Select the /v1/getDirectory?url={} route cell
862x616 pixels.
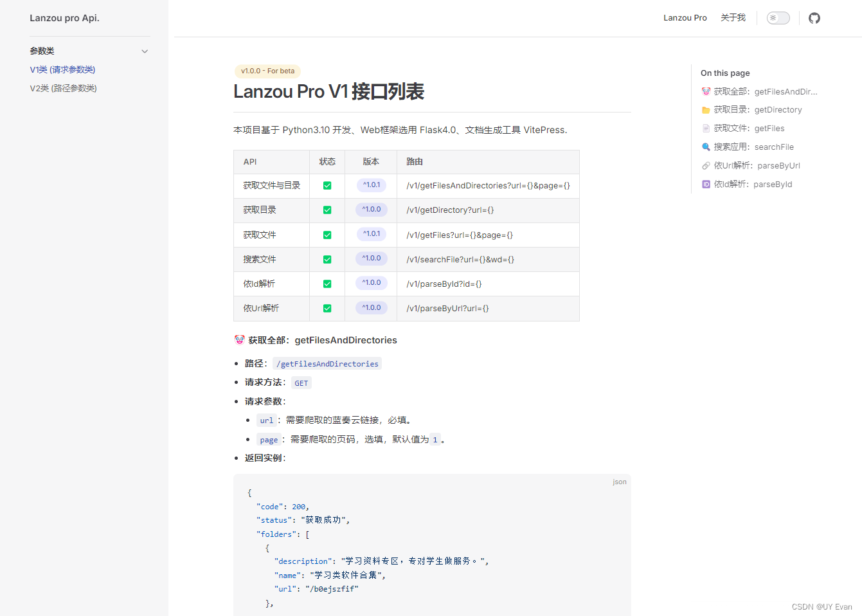tap(488, 210)
